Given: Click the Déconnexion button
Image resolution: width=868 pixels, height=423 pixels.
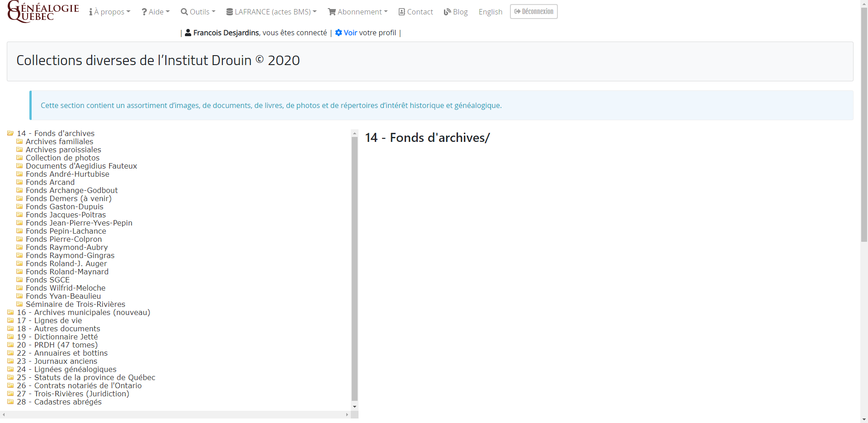Looking at the screenshot, I should tap(534, 11).
